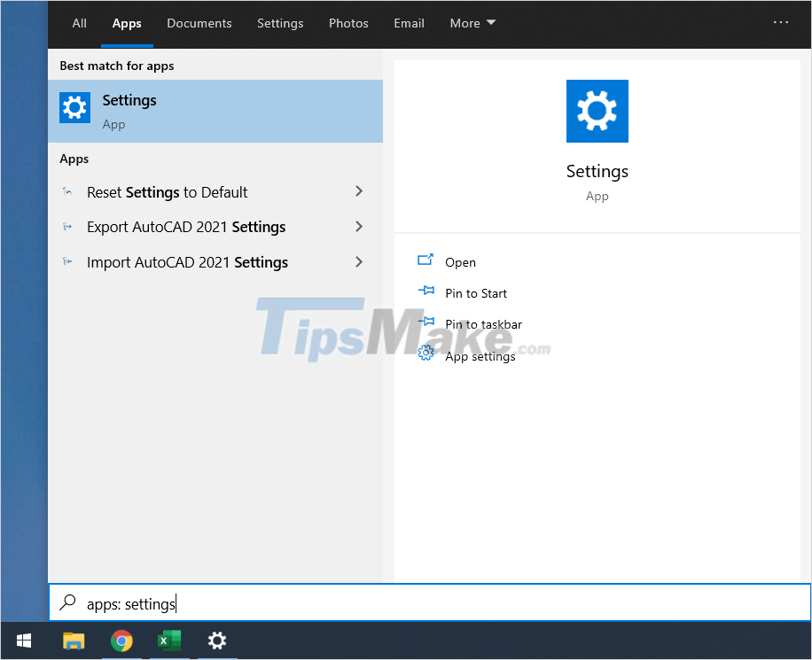
Task: Switch to the Photos tab
Action: pos(348,23)
